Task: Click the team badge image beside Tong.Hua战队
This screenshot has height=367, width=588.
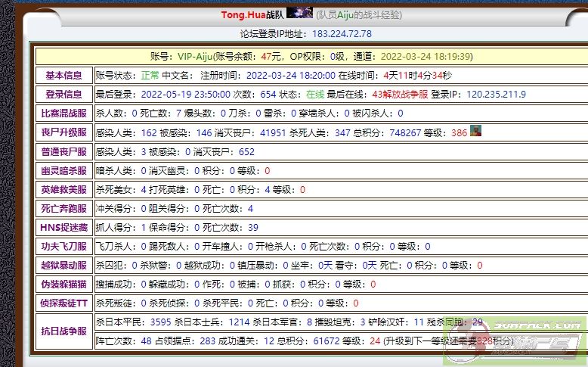Action: coord(299,14)
